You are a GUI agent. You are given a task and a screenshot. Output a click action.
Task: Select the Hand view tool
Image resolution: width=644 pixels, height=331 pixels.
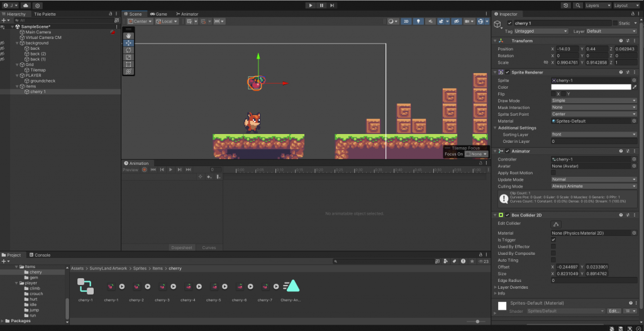pyautogui.click(x=128, y=36)
